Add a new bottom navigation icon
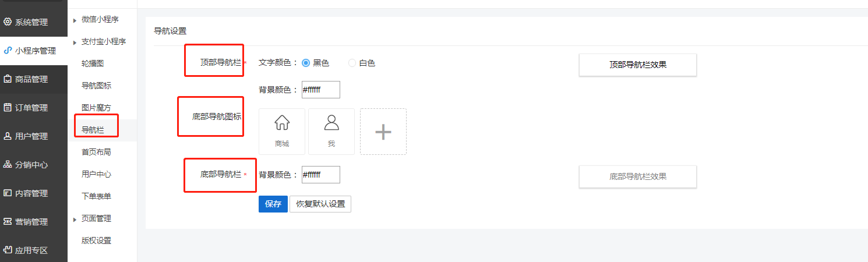The image size is (868, 262). [x=383, y=132]
